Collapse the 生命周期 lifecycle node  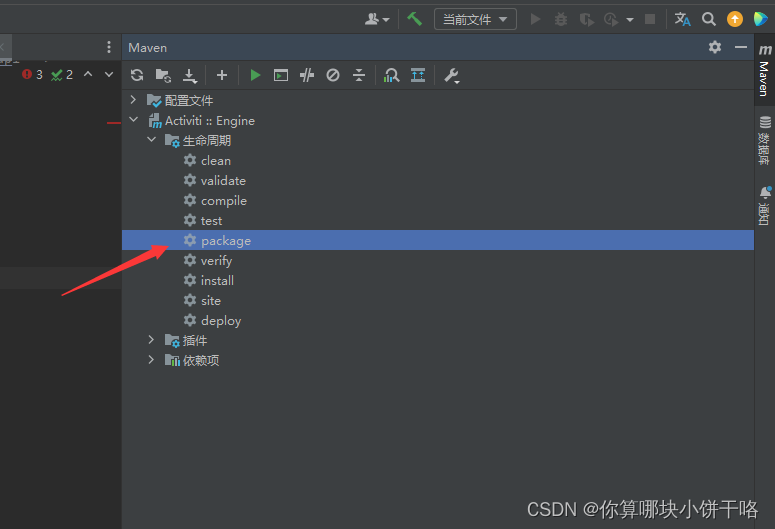pyautogui.click(x=151, y=140)
